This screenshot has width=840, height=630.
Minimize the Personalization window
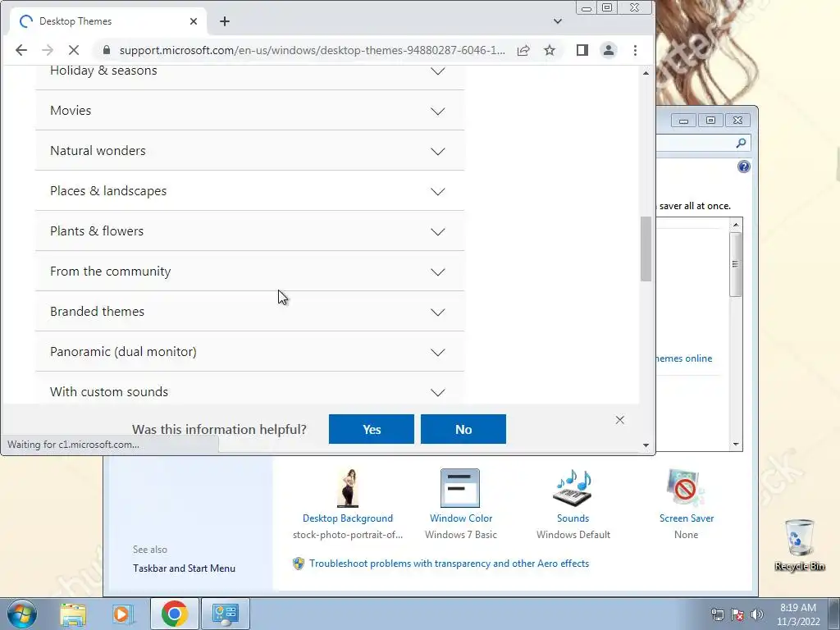pyautogui.click(x=683, y=121)
